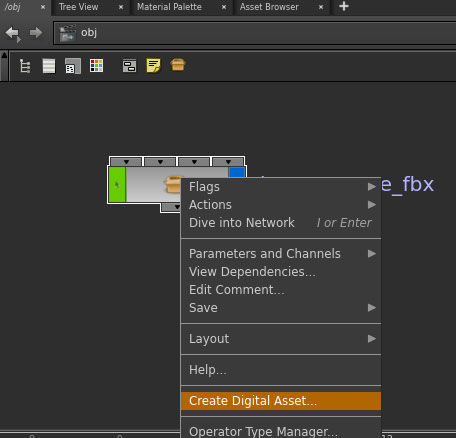
Task: Switch to list mode toolbar icon
Action: click(49, 65)
